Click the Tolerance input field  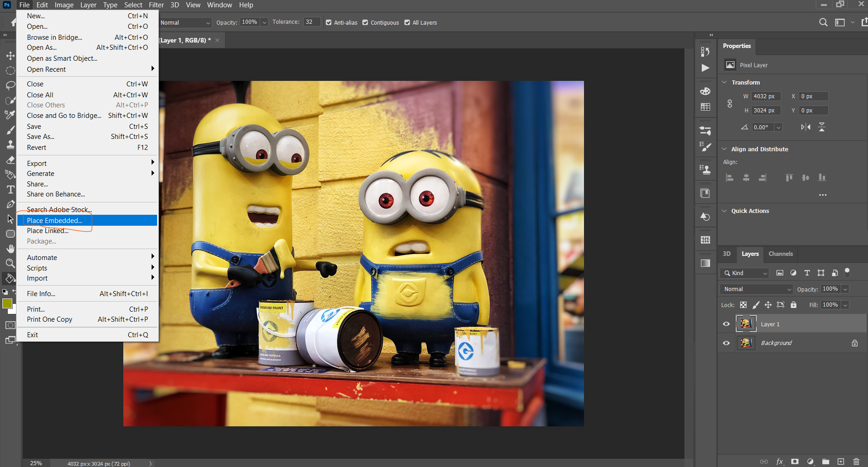312,22
